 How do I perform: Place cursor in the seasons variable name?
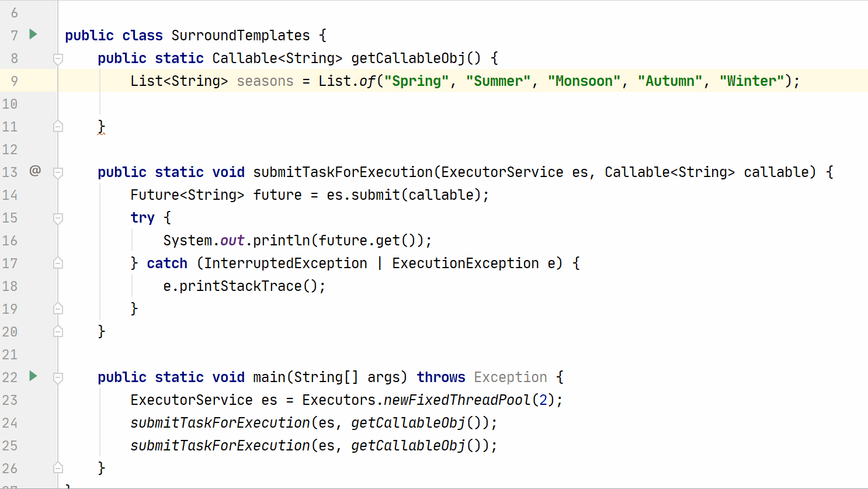coord(265,81)
